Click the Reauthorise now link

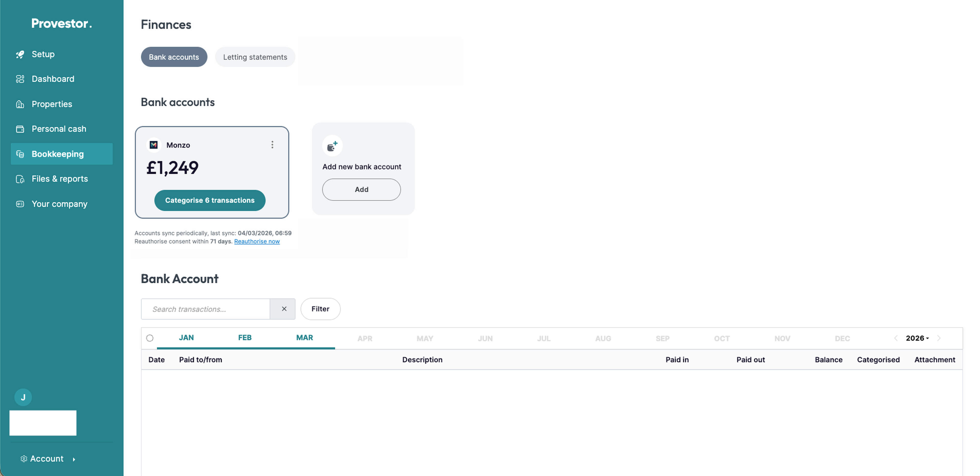(257, 241)
